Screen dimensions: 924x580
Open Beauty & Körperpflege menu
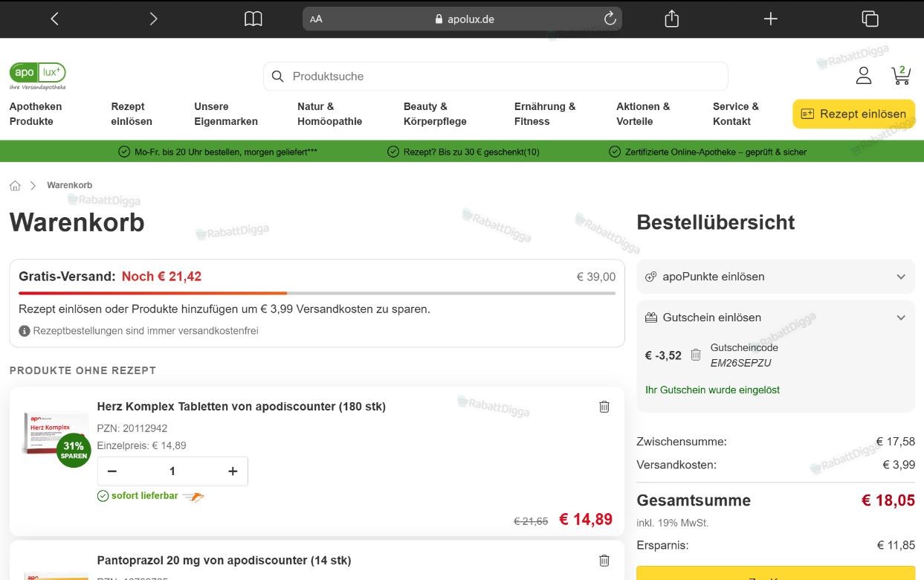click(435, 114)
